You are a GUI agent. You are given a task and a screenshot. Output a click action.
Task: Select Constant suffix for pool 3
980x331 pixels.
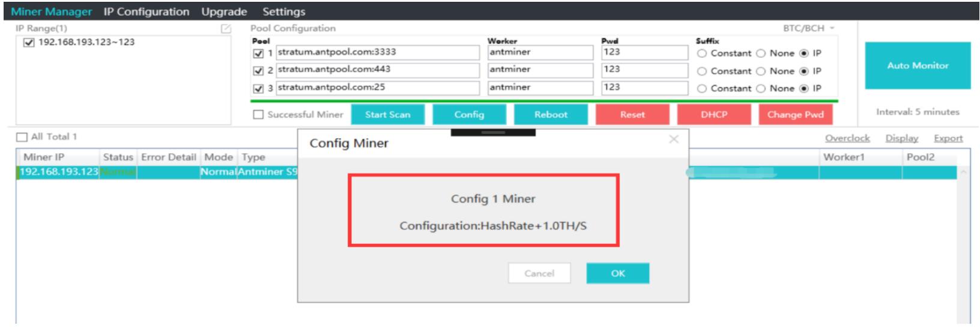701,88
